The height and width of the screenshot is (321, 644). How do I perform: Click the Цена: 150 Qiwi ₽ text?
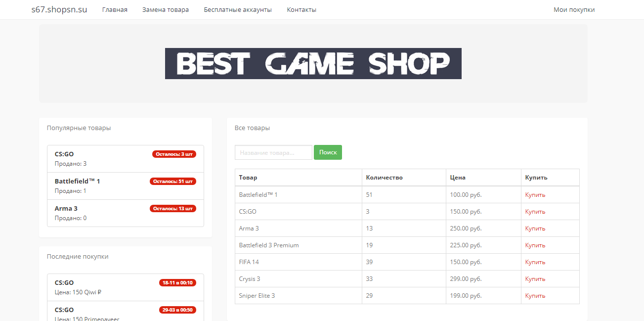(x=78, y=292)
